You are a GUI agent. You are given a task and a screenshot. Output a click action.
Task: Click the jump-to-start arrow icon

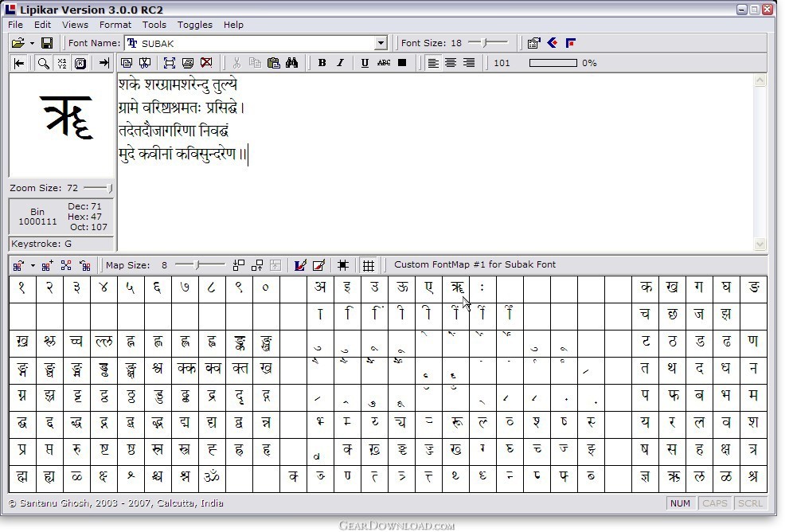(x=19, y=63)
